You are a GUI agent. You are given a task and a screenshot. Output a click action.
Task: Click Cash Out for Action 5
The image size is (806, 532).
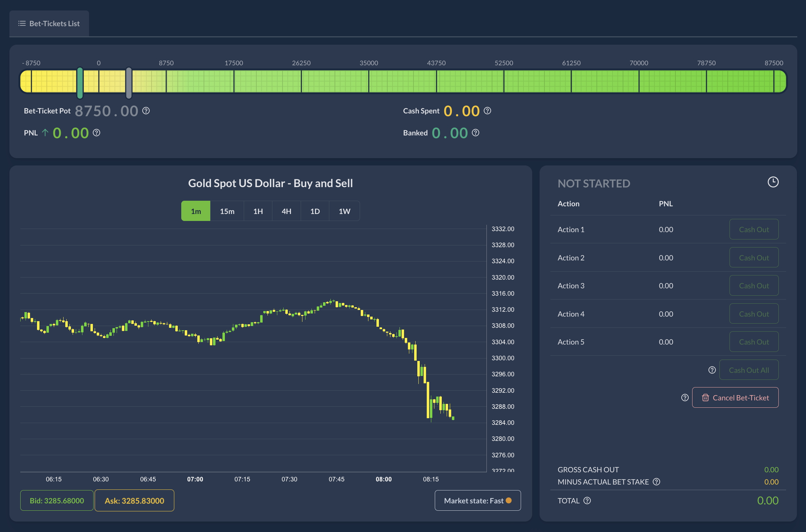click(754, 342)
